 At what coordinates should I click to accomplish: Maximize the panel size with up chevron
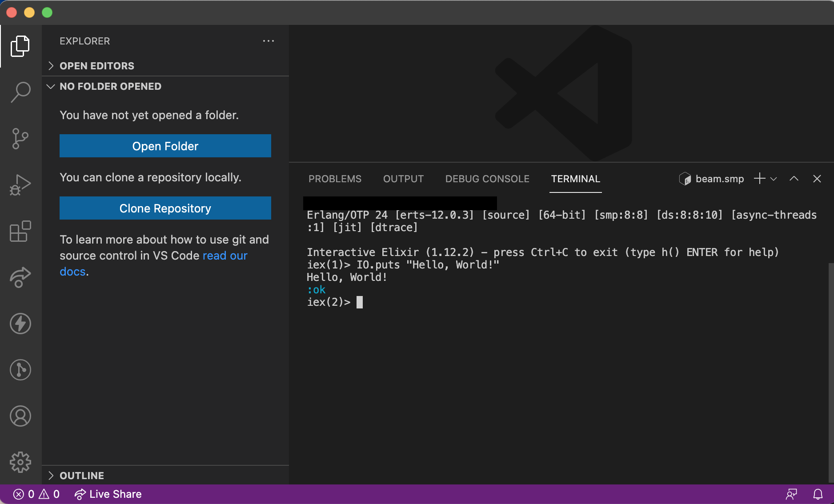pyautogui.click(x=794, y=179)
